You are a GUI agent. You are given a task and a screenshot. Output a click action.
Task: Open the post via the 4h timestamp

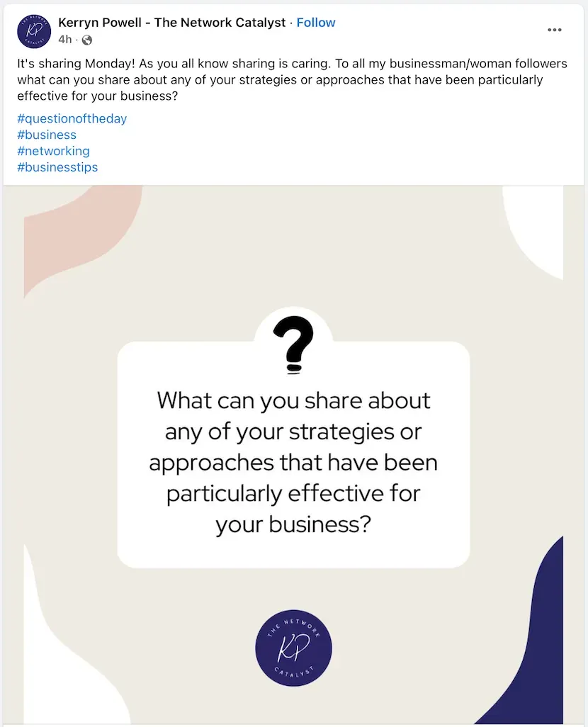pos(66,40)
